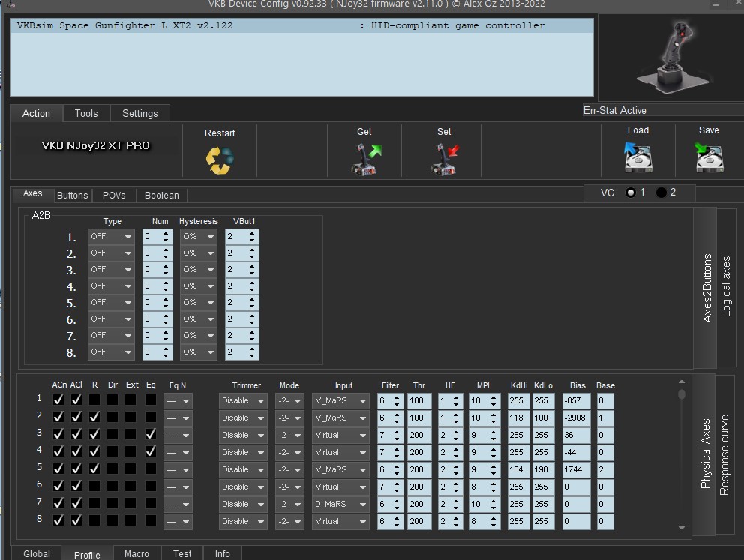Click scrollbar down arrow in axes list

[x=682, y=527]
